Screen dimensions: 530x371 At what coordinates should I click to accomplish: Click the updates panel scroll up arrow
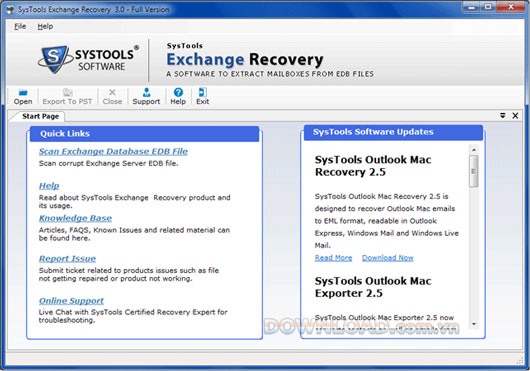[x=474, y=149]
